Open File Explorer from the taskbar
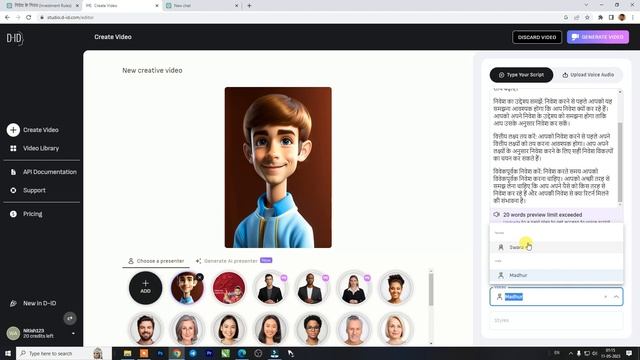This screenshot has width=640, height=360. [128, 353]
